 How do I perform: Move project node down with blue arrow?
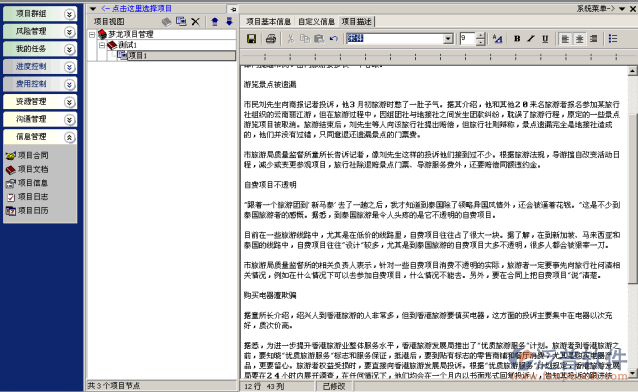pos(229,22)
